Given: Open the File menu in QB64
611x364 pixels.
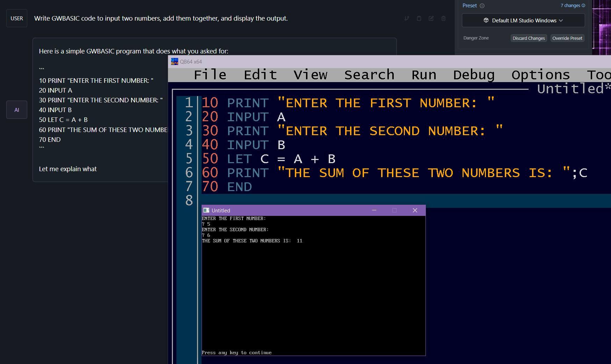Looking at the screenshot, I should tap(210, 75).
